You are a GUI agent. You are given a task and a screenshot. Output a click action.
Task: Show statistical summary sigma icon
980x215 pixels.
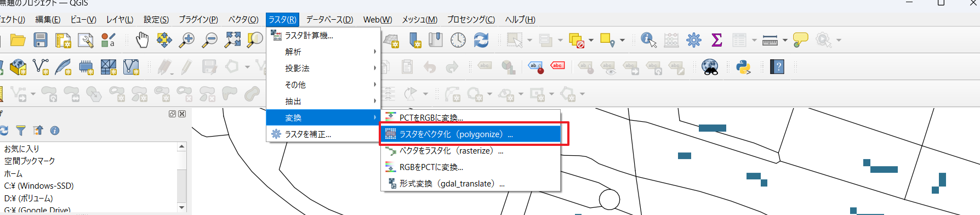click(x=716, y=40)
